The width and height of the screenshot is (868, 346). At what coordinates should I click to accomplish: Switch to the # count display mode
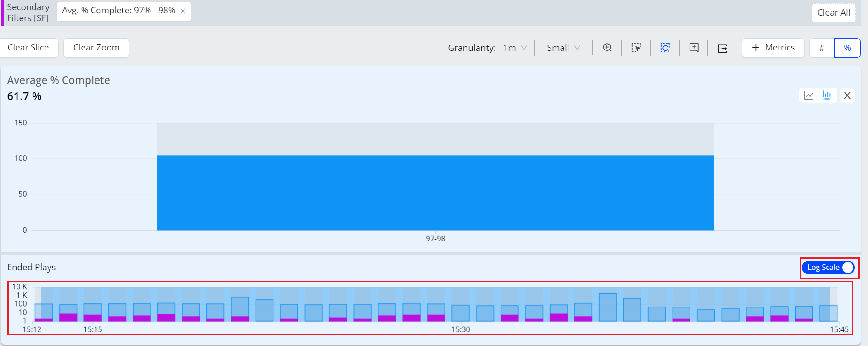click(x=822, y=48)
